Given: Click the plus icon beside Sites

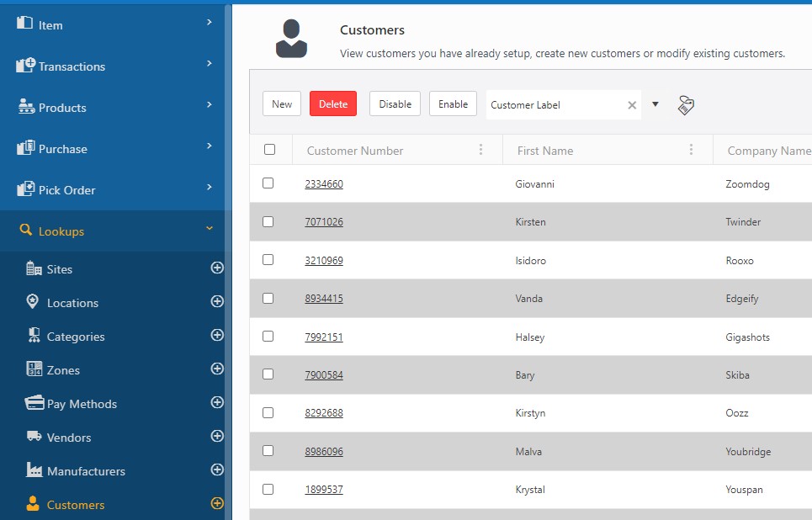Looking at the screenshot, I should click(217, 268).
